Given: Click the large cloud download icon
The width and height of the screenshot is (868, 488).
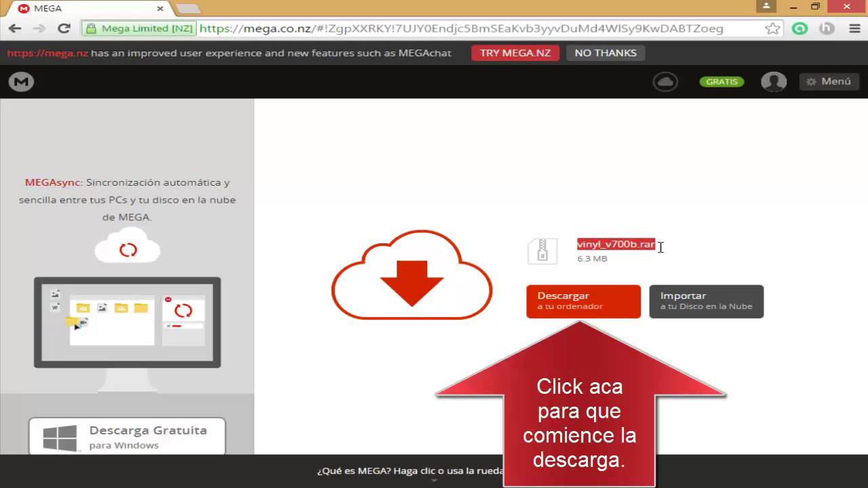Looking at the screenshot, I should [x=412, y=274].
